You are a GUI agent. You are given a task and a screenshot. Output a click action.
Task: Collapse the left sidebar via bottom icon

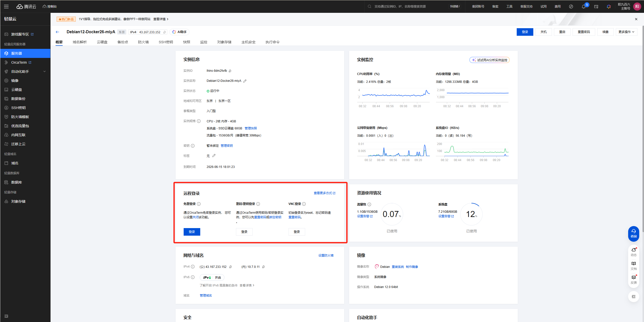pyautogui.click(x=6, y=316)
